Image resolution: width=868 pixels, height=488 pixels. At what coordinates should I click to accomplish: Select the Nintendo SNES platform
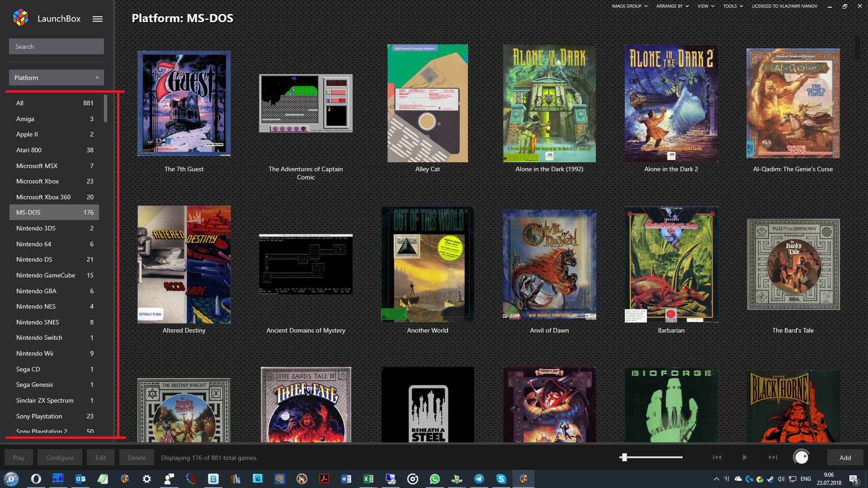pos(54,322)
